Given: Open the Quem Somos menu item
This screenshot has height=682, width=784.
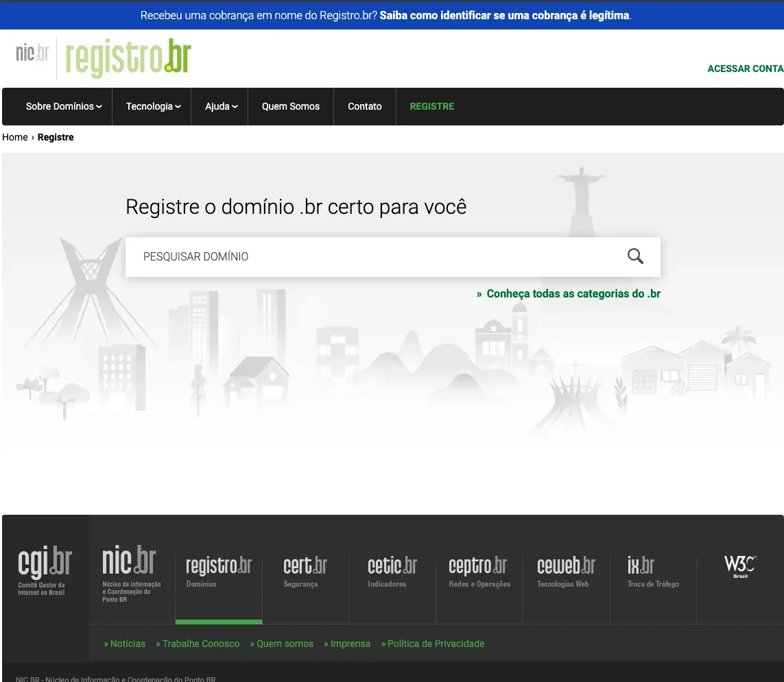Looking at the screenshot, I should click(x=291, y=106).
